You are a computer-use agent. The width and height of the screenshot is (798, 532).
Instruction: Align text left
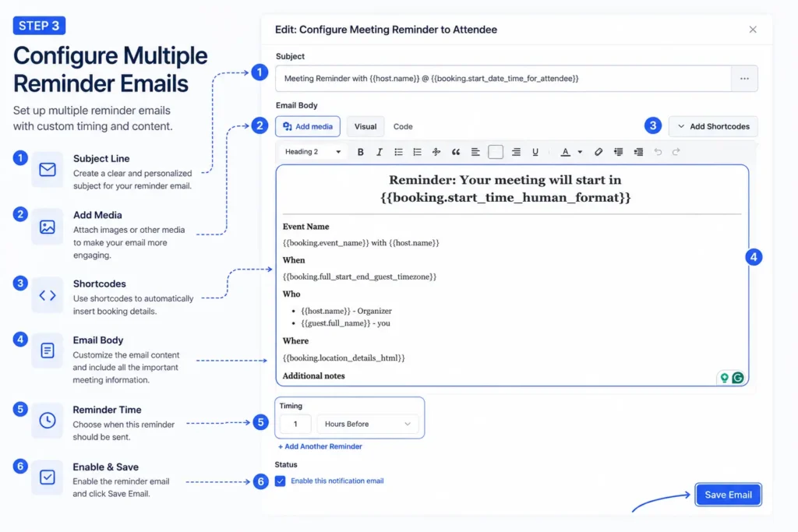(x=475, y=152)
